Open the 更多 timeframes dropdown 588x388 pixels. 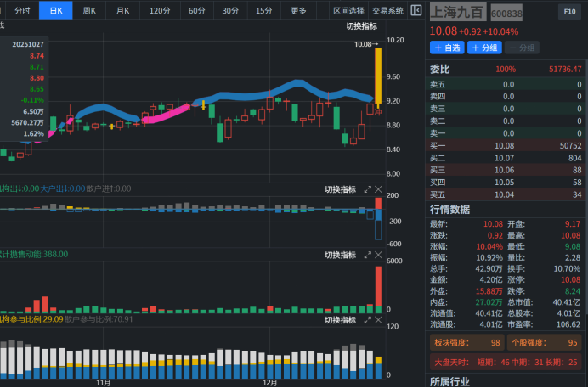tap(298, 11)
